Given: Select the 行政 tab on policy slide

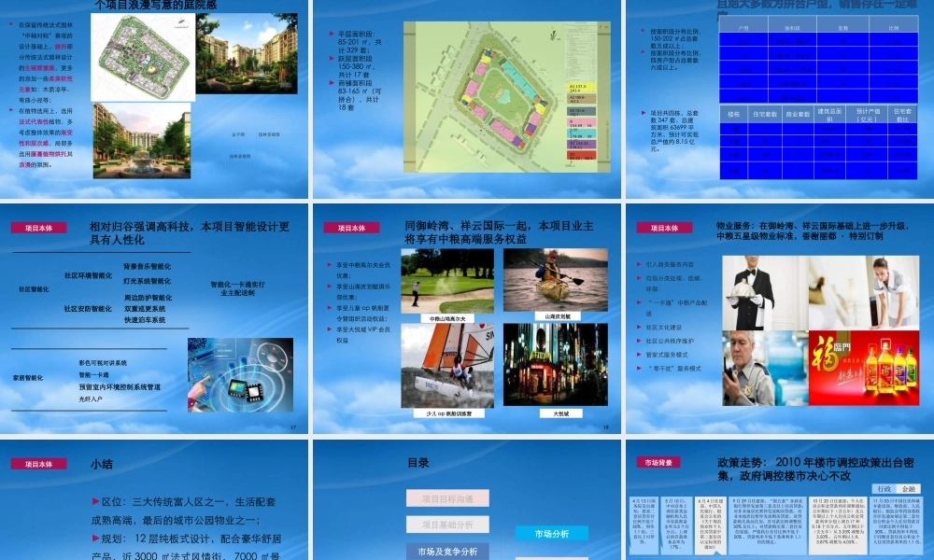Looking at the screenshot, I should [884, 488].
